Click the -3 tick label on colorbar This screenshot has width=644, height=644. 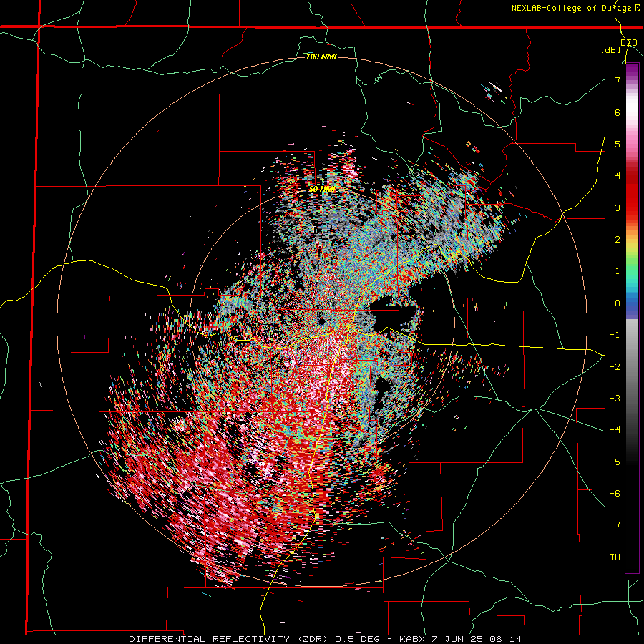615,398
